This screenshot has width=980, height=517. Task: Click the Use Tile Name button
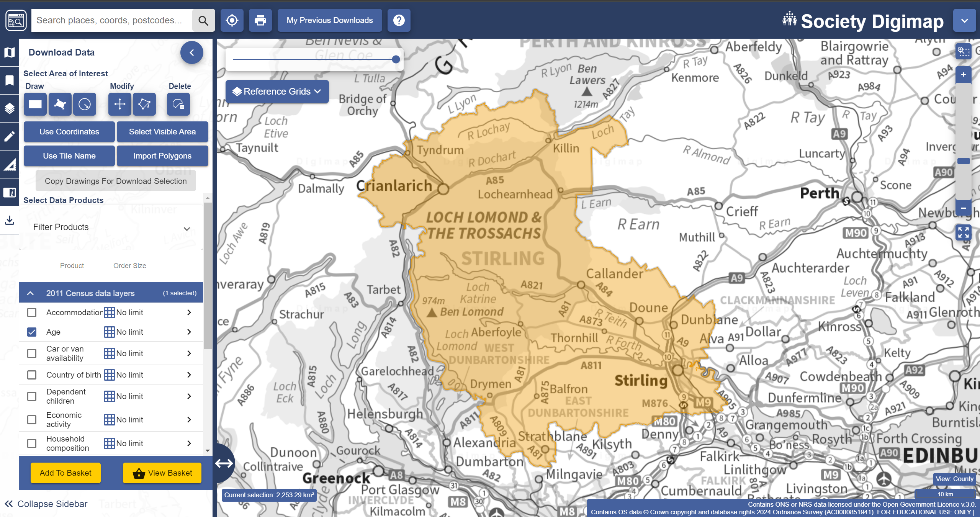(x=69, y=156)
